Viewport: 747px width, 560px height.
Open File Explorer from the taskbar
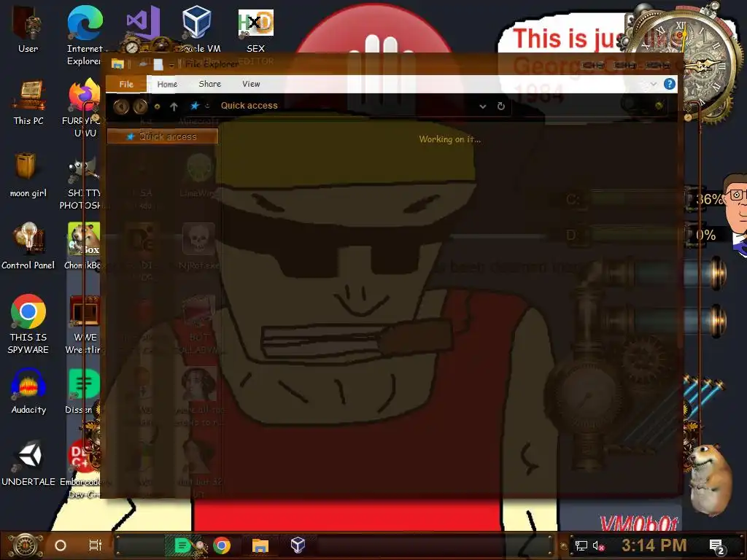click(x=260, y=545)
